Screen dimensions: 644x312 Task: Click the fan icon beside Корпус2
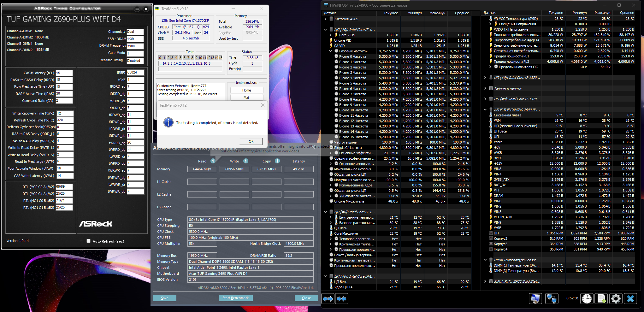click(x=491, y=238)
